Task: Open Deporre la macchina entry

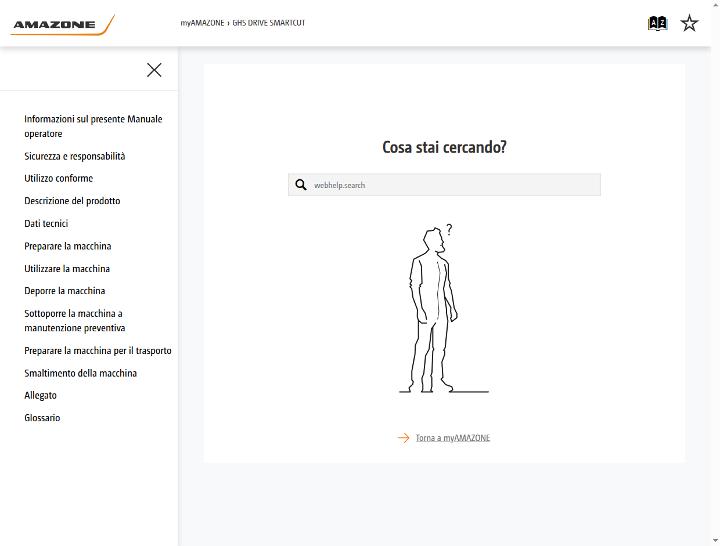Action: [65, 291]
